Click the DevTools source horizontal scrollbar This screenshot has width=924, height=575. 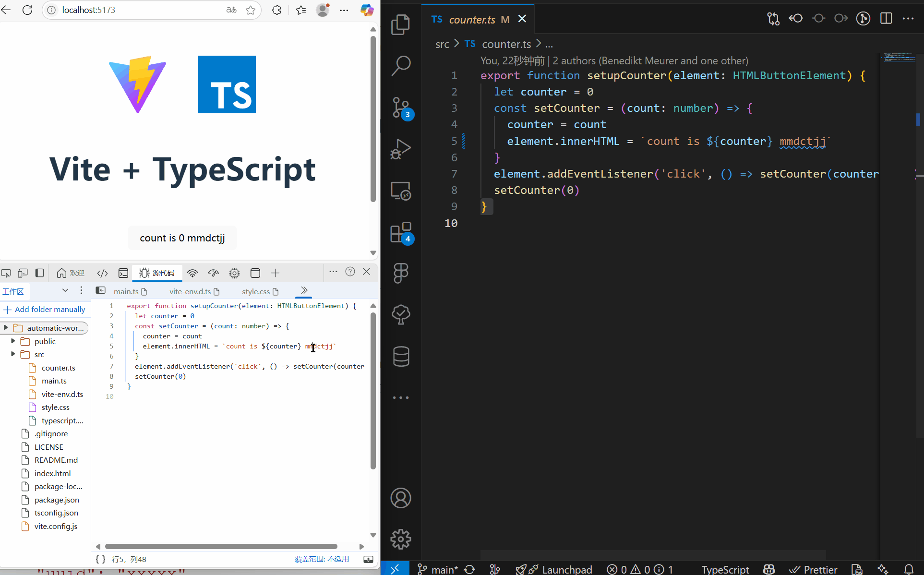pos(221,546)
